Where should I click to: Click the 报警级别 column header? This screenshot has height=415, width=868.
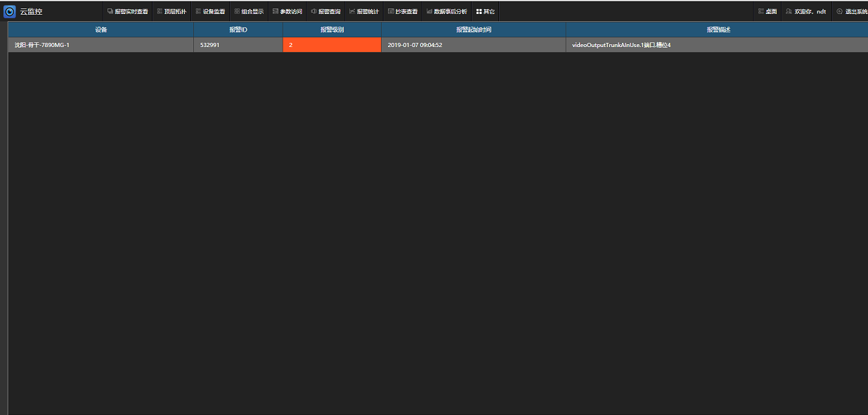332,29
